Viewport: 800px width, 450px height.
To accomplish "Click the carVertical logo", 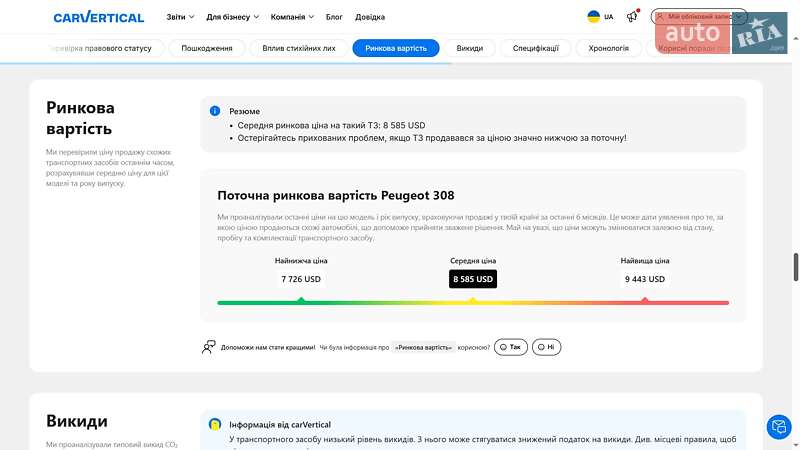I will click(x=98, y=17).
